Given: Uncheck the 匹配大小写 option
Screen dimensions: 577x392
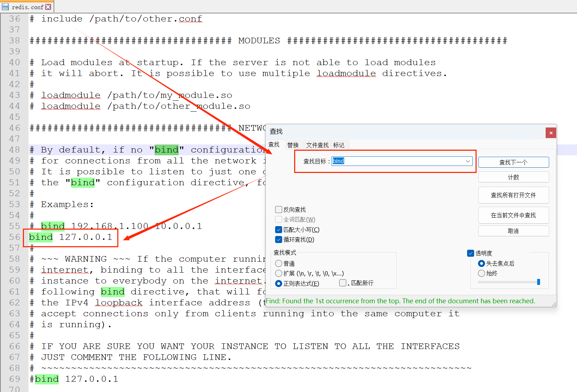Looking at the screenshot, I should pyautogui.click(x=279, y=230).
